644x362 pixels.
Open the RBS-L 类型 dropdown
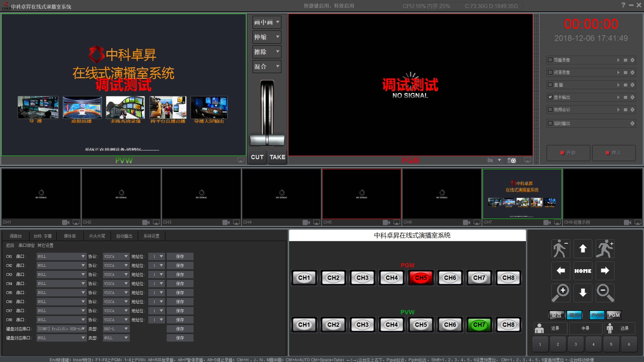pos(116,329)
